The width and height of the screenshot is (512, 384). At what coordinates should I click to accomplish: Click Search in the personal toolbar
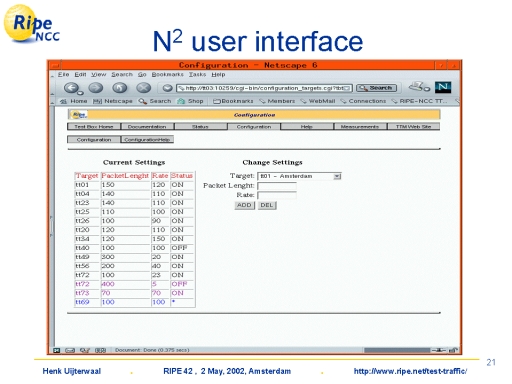click(155, 101)
